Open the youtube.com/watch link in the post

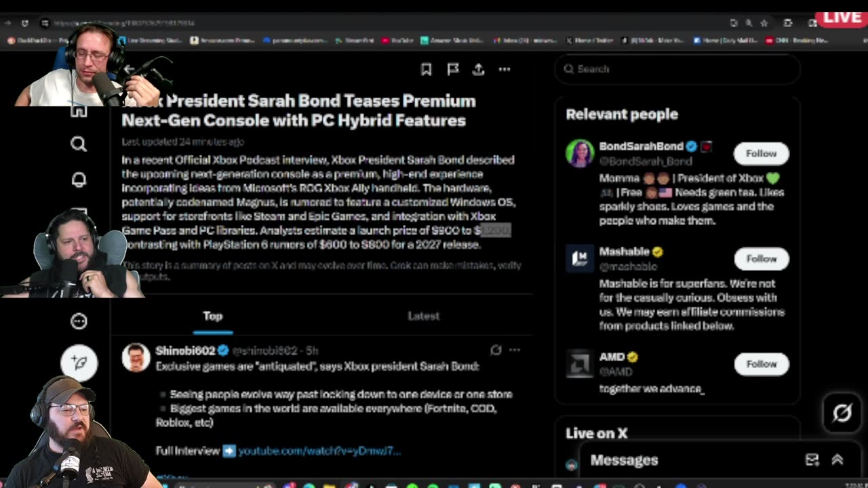319,451
